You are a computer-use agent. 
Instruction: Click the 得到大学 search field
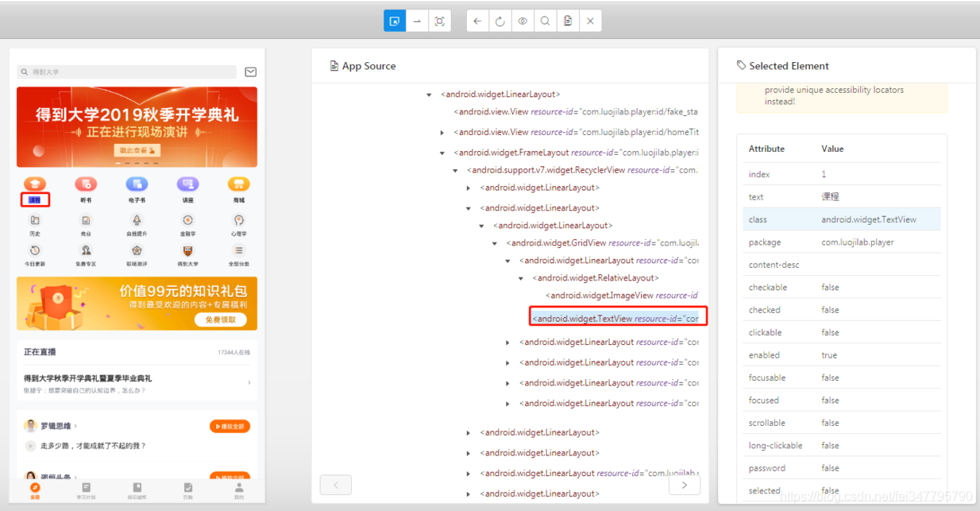point(127,72)
